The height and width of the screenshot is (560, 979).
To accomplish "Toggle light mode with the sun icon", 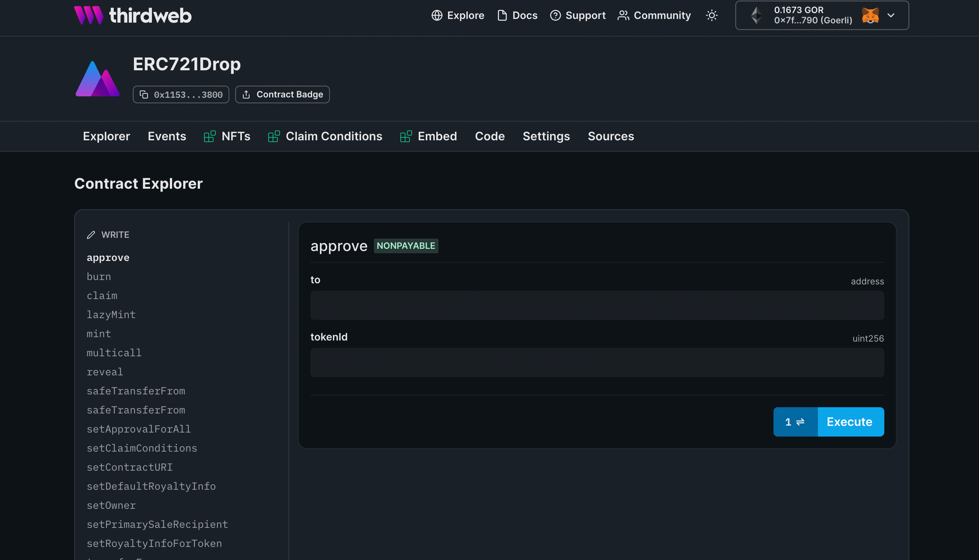I will 711,15.
